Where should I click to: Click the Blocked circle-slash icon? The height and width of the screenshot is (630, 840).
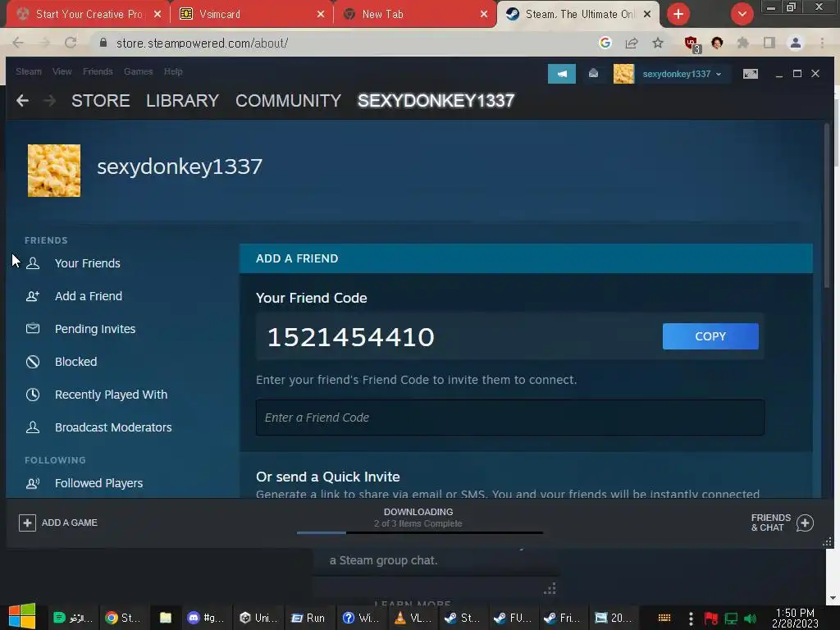tap(33, 362)
